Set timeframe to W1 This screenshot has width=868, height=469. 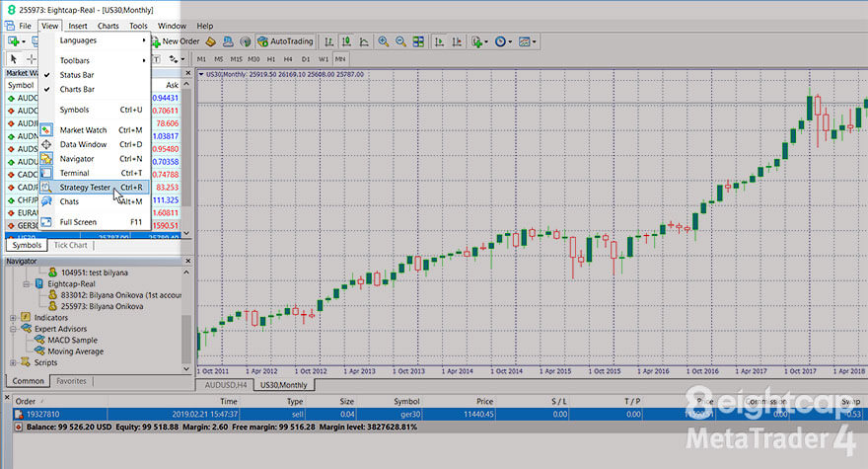click(324, 59)
